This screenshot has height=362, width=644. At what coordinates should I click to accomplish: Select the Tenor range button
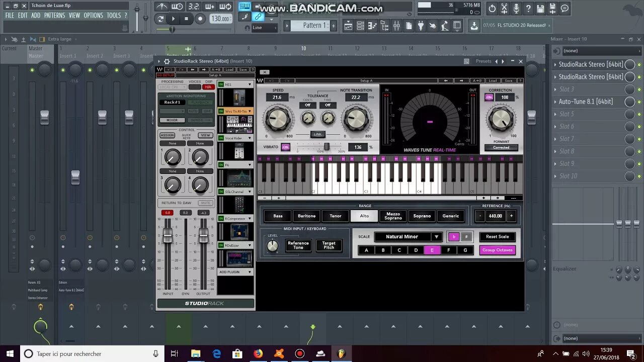pos(336,216)
